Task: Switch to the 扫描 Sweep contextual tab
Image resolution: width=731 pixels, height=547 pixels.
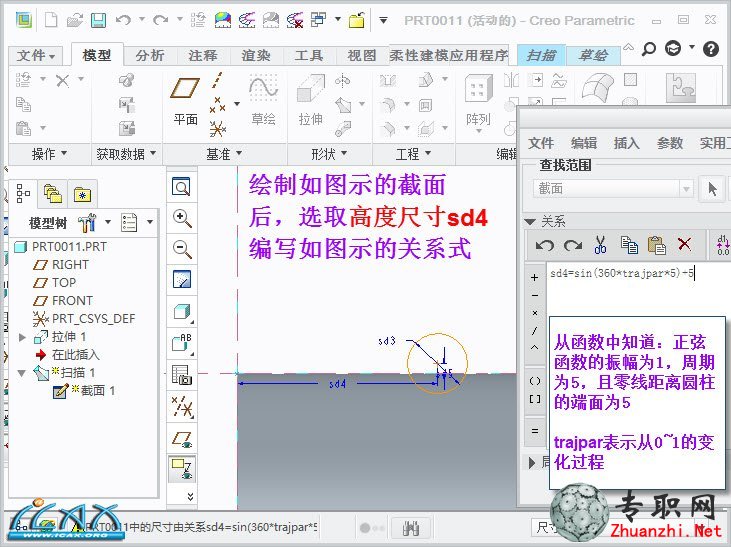Action: [541, 55]
